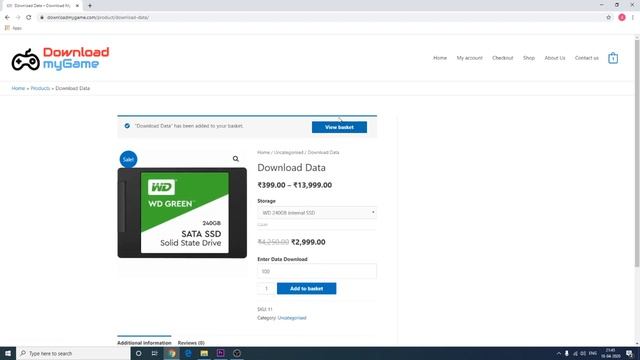Click the taskbar clock and date
This screenshot has height=360, width=640.
point(610,353)
